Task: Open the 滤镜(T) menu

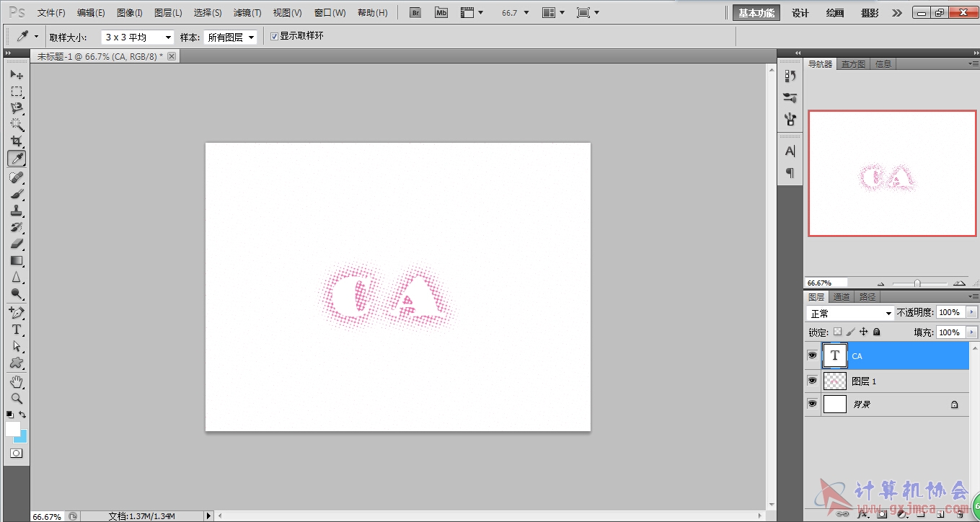Action: coord(247,13)
